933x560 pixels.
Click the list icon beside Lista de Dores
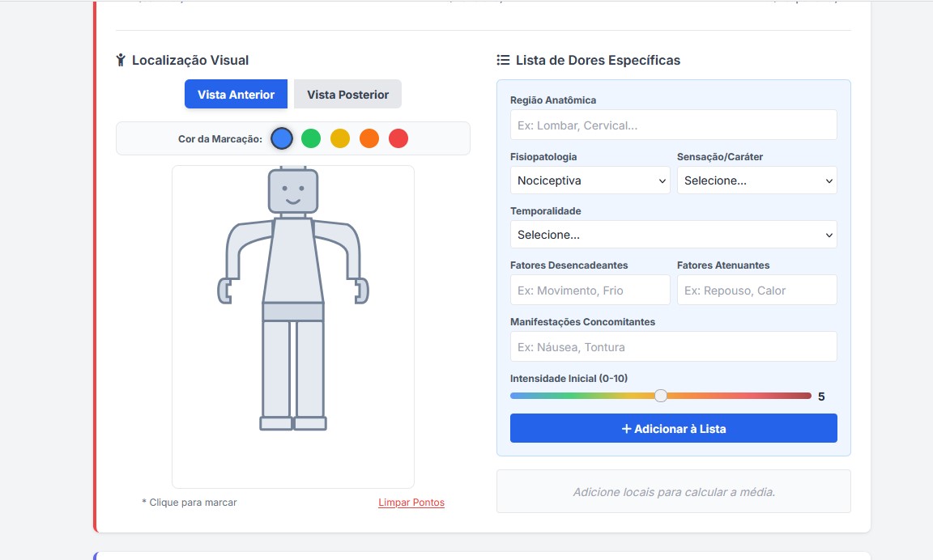coord(503,60)
